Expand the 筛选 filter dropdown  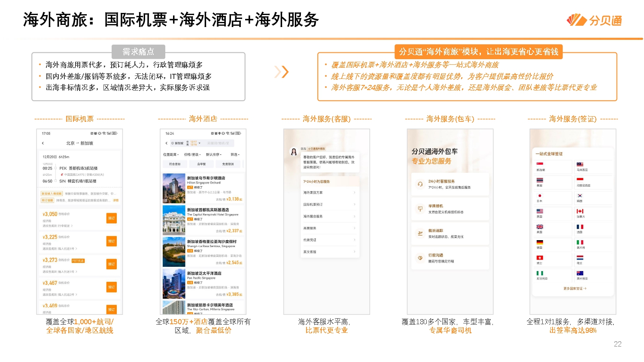click(235, 154)
